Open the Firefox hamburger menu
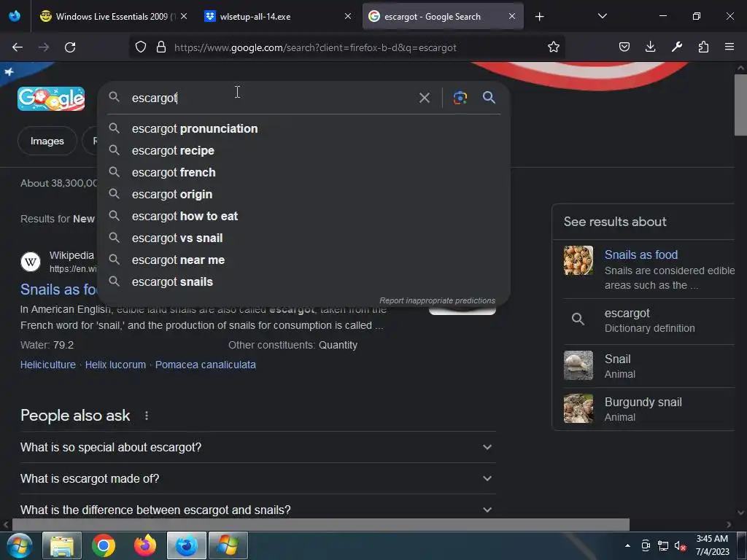Image resolution: width=747 pixels, height=560 pixels. (x=729, y=47)
